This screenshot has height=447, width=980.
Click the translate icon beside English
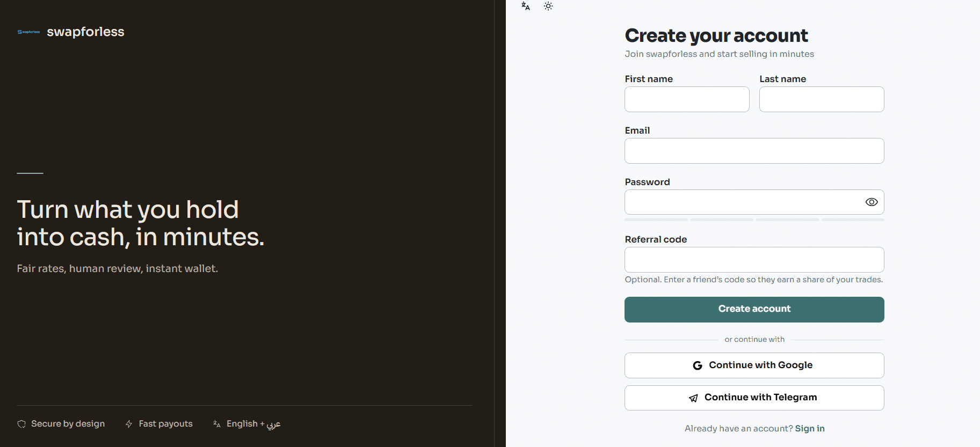coord(217,424)
